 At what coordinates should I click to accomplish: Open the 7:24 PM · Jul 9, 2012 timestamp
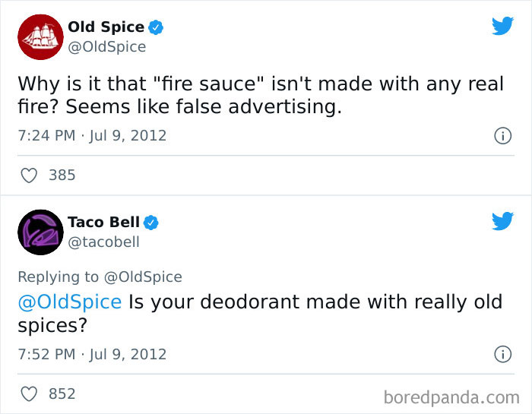(92, 136)
